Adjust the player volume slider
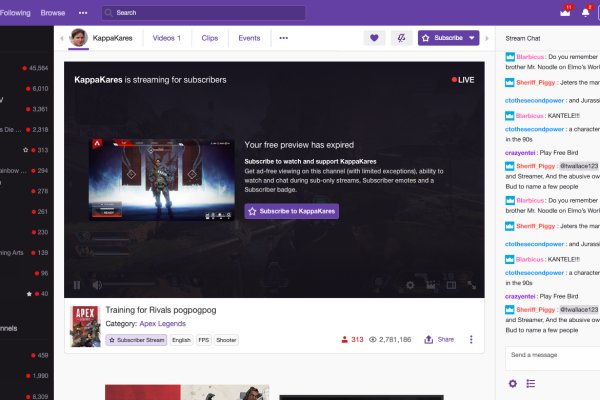Viewport: 600px width, 400px height. (x=130, y=285)
